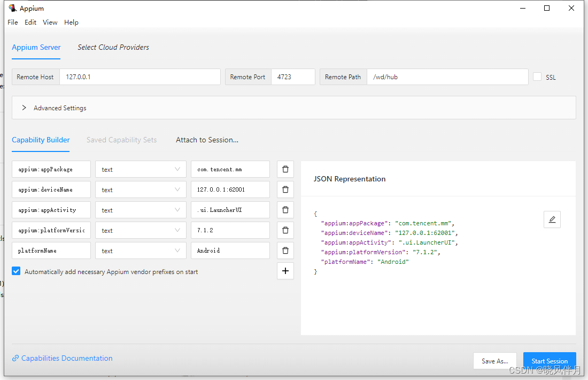Close the Appium window

point(571,8)
